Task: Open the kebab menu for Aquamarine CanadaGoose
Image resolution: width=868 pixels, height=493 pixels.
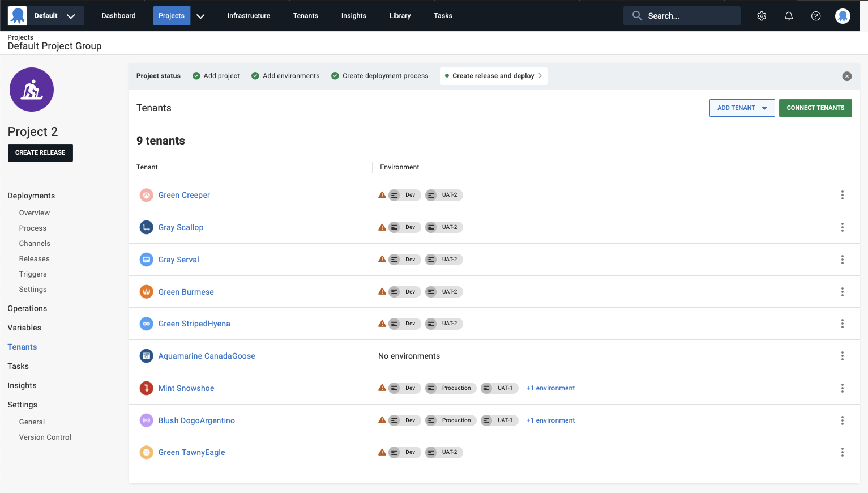Action: click(x=843, y=356)
